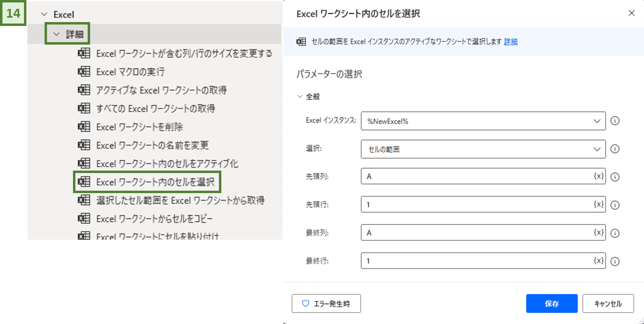Click Excel icon beside 'Excel マクロの実行'
644x324 pixels.
[x=84, y=72]
